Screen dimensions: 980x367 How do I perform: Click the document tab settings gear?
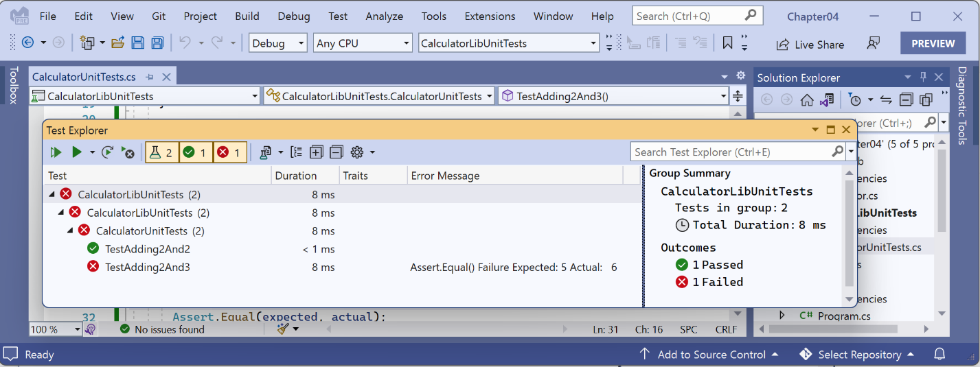coord(740,76)
